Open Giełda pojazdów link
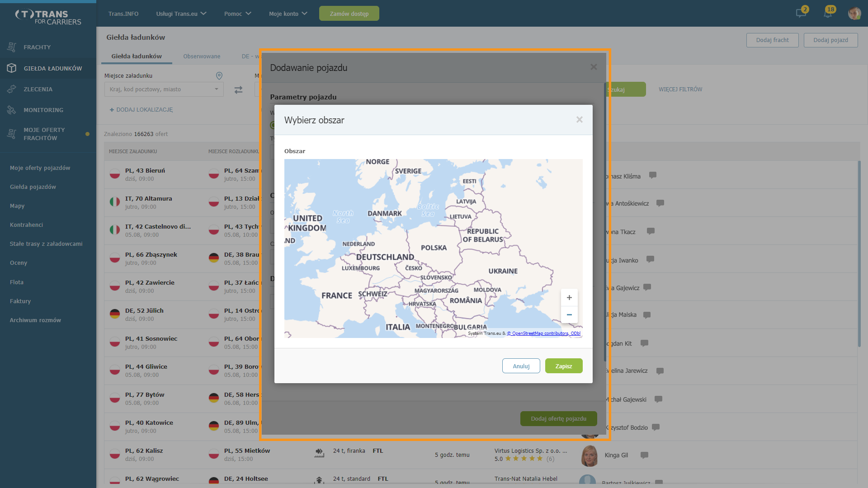Image resolution: width=868 pixels, height=488 pixels. pos(33,187)
